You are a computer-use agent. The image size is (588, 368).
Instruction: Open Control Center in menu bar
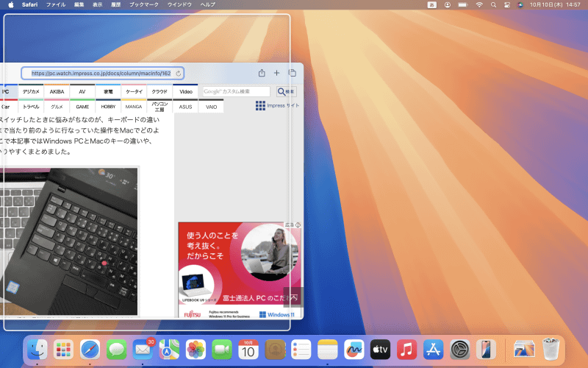[507, 5]
